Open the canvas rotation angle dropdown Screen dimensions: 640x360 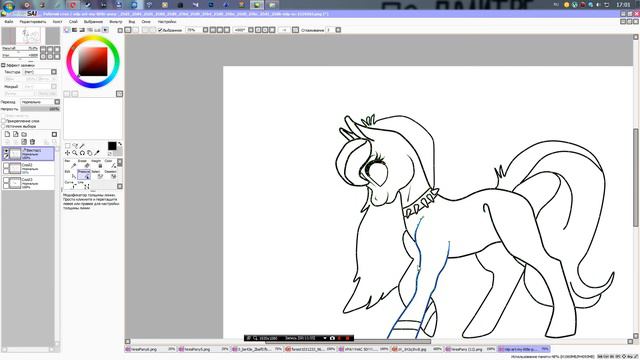[x=251, y=30]
